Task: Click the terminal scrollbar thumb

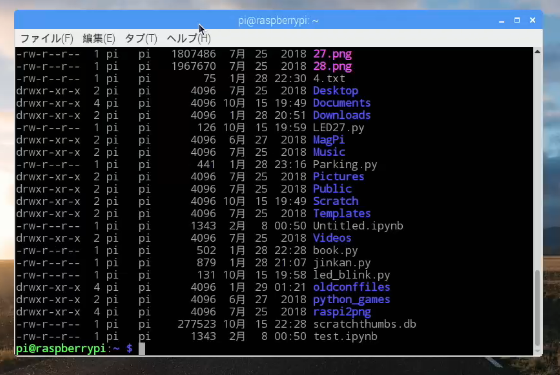Action: point(537,309)
